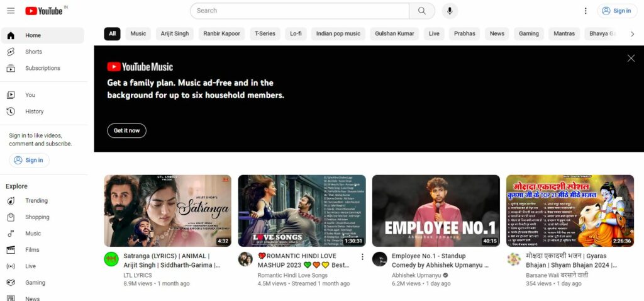Select the Live filter chip

click(x=434, y=34)
